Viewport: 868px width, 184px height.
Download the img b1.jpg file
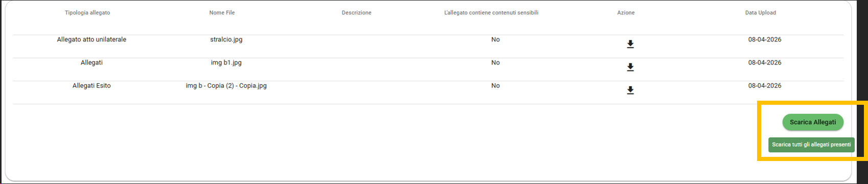(630, 67)
